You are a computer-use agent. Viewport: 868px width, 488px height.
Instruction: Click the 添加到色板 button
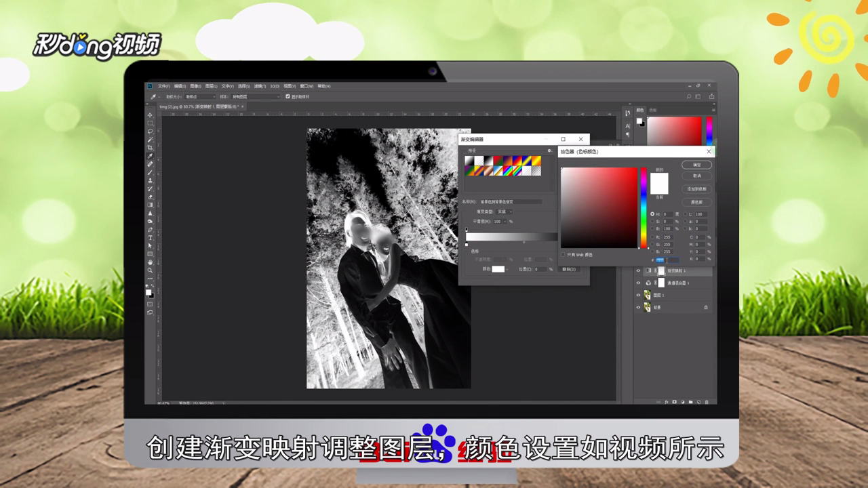697,189
